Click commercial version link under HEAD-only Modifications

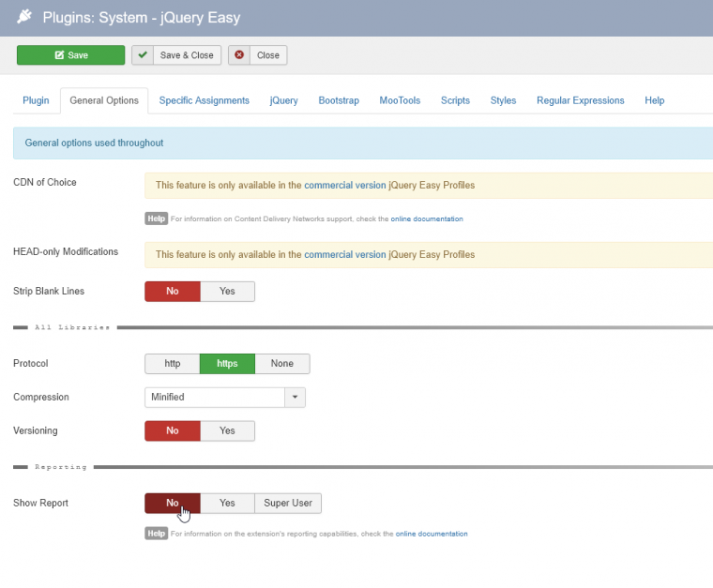344,254
